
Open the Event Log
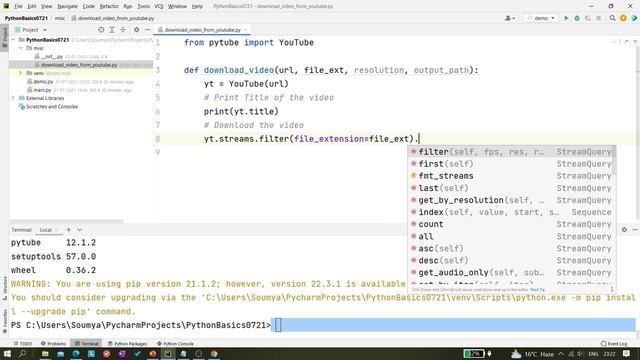click(x=613, y=344)
